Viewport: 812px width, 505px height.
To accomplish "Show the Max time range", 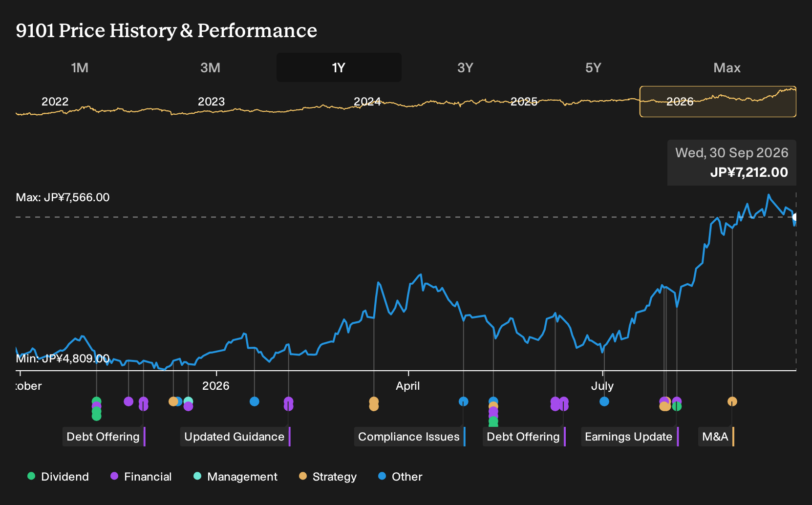I will pyautogui.click(x=727, y=67).
